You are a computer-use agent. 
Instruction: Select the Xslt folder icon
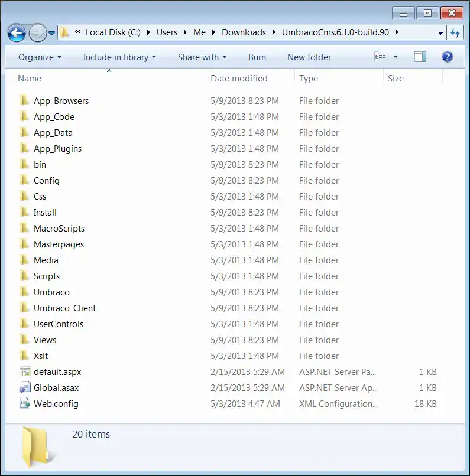click(24, 355)
